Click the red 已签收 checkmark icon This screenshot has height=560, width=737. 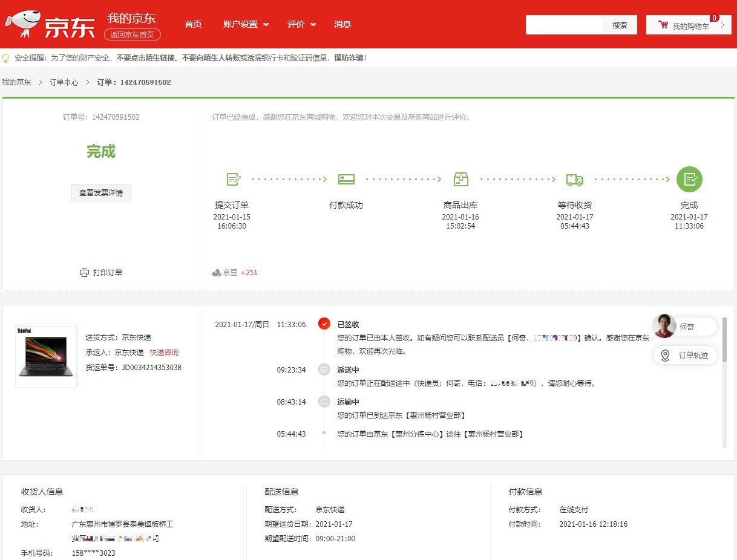click(324, 324)
